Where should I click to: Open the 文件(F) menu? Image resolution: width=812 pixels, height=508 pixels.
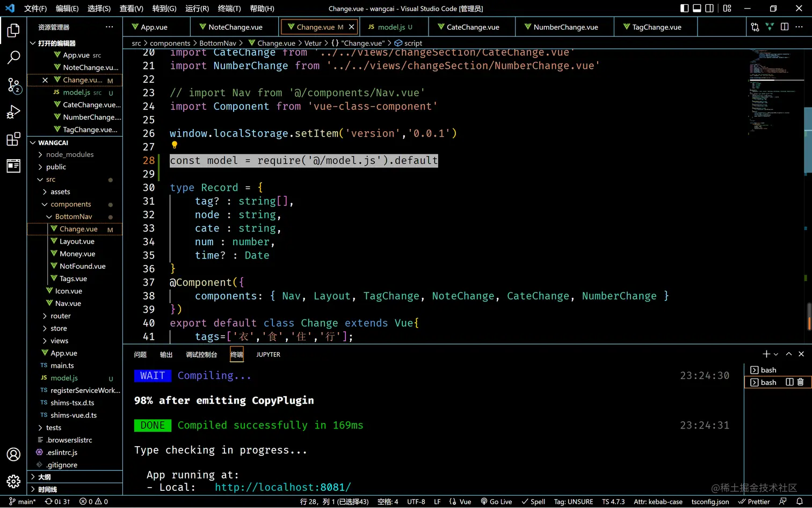tap(35, 9)
